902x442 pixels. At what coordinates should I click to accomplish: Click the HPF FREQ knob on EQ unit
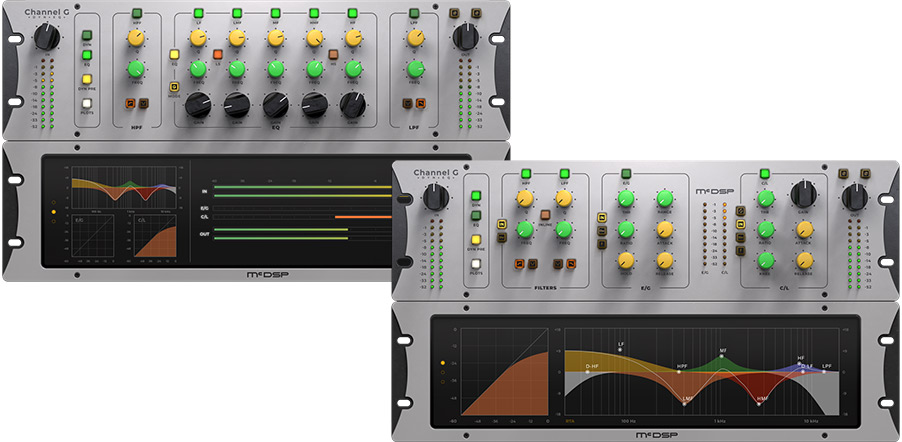click(136, 69)
